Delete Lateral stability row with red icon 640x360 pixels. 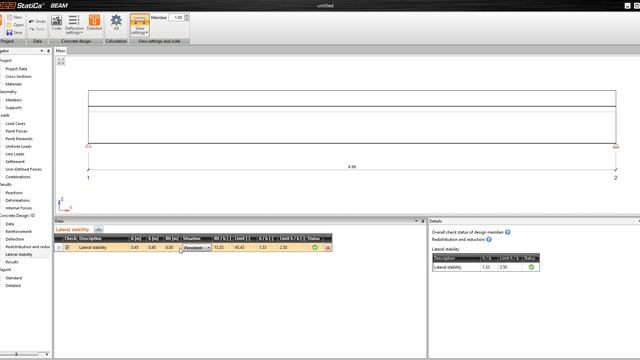[327, 247]
